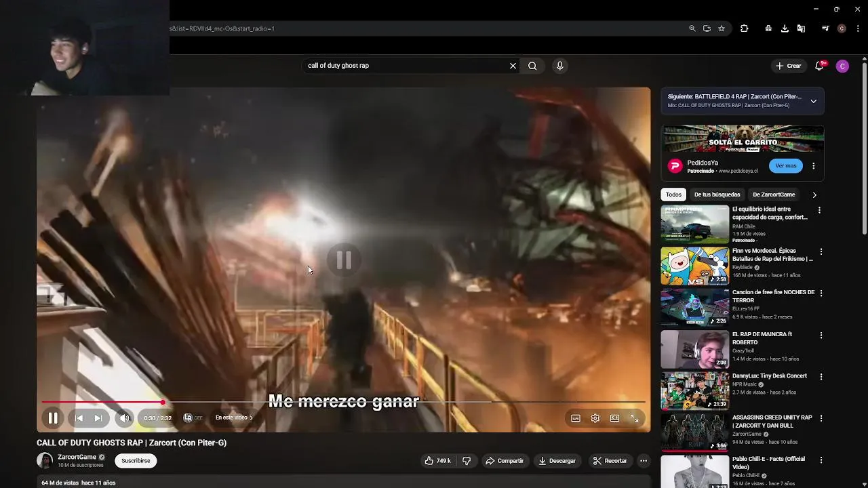Viewport: 868px width, 488px height.
Task: Skip to the next video in the player
Action: (98, 418)
